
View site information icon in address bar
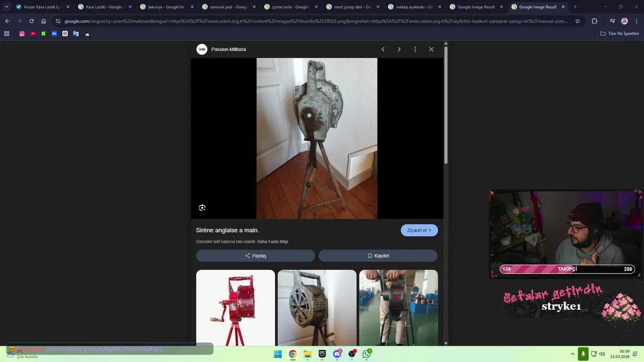(58, 21)
